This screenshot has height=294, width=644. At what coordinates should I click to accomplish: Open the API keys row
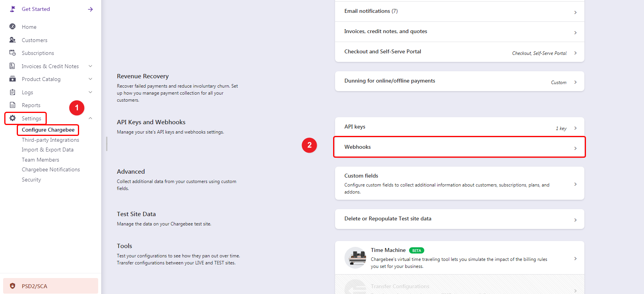click(x=459, y=127)
